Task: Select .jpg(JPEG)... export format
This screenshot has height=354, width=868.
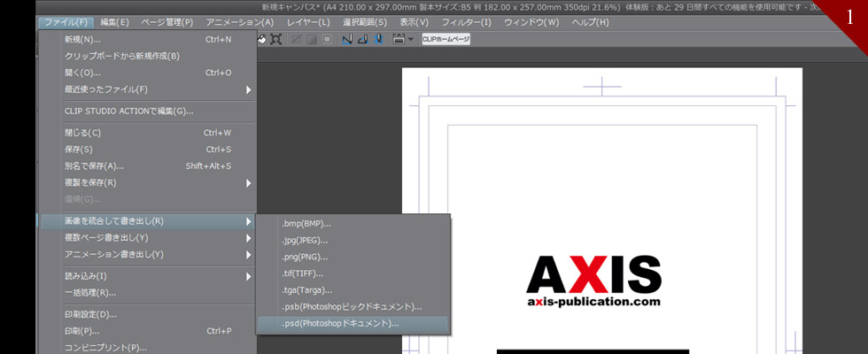Action: (x=353, y=241)
